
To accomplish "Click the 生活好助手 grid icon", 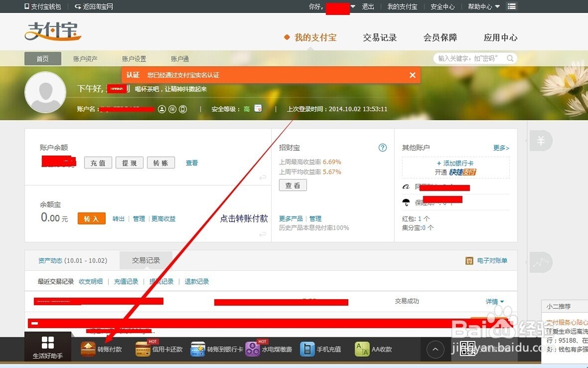I will point(48,343).
